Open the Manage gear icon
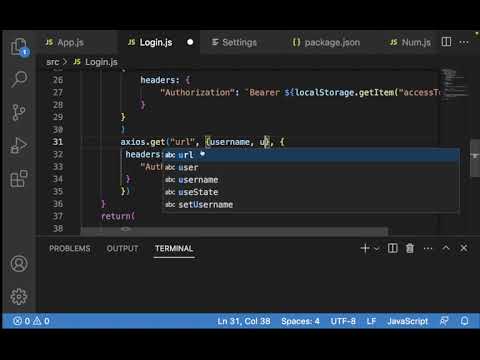The image size is (480, 360). point(19,296)
